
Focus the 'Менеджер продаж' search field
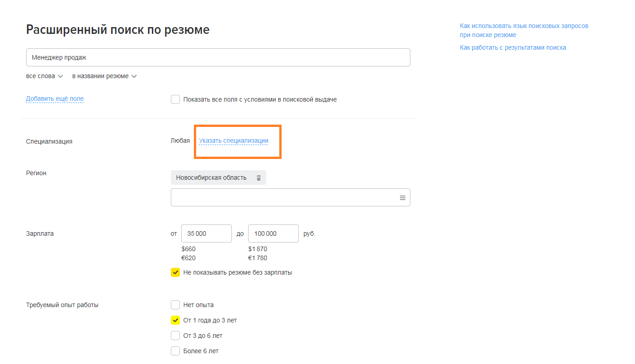218,57
